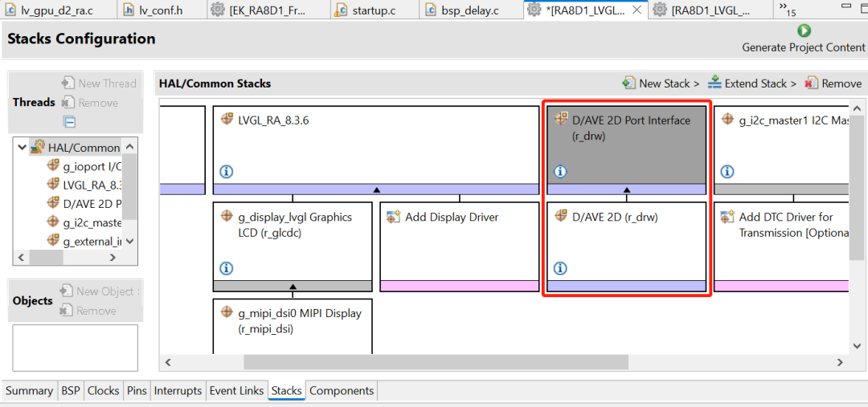
Task: Switch to the Interrupts tab
Action: pyautogui.click(x=178, y=391)
